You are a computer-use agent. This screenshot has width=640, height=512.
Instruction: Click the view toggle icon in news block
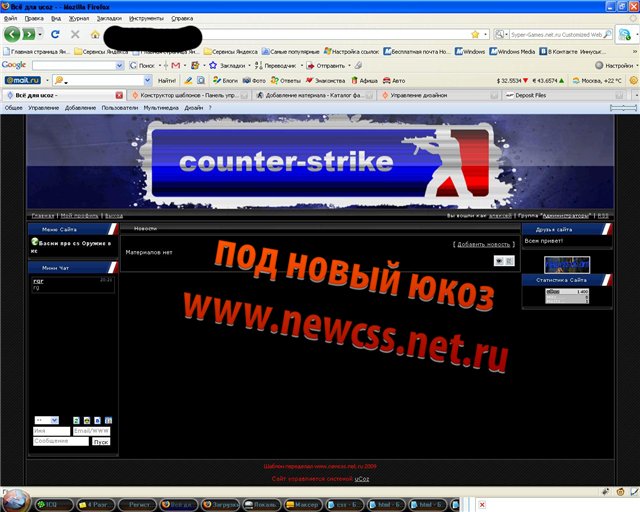click(x=499, y=260)
